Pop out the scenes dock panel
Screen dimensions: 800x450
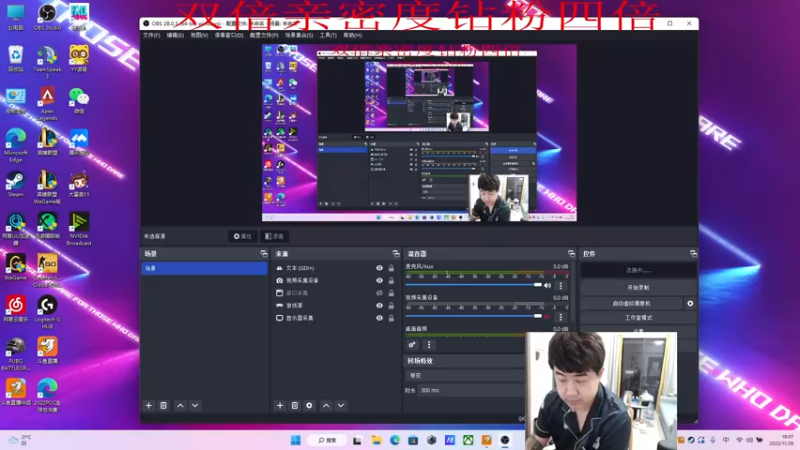point(264,254)
